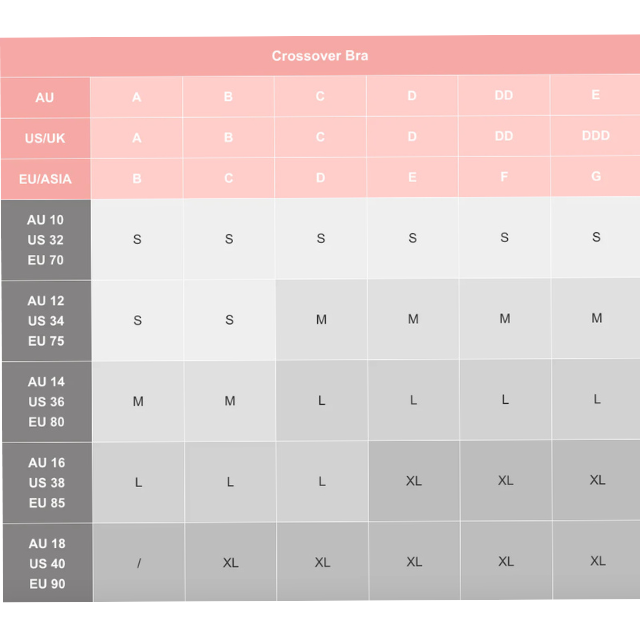Viewport: 640px width, 640px height.
Task: Select the first M in AU 12 row
Action: tap(321, 320)
